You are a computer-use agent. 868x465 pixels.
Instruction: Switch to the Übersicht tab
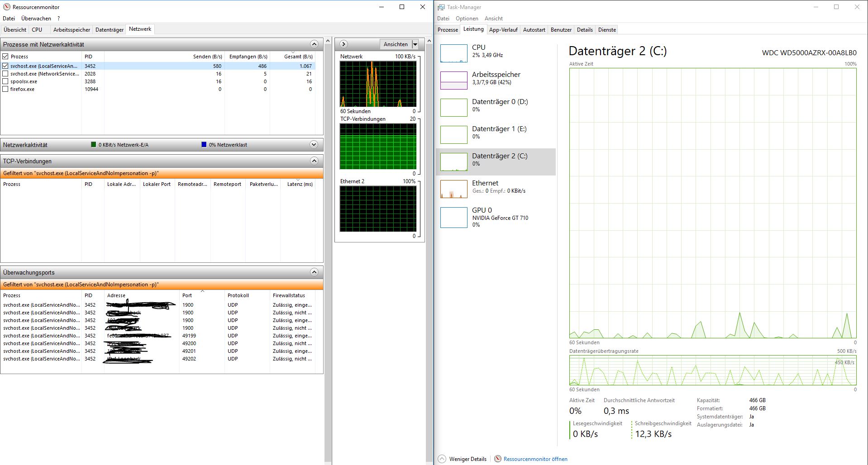pos(15,30)
